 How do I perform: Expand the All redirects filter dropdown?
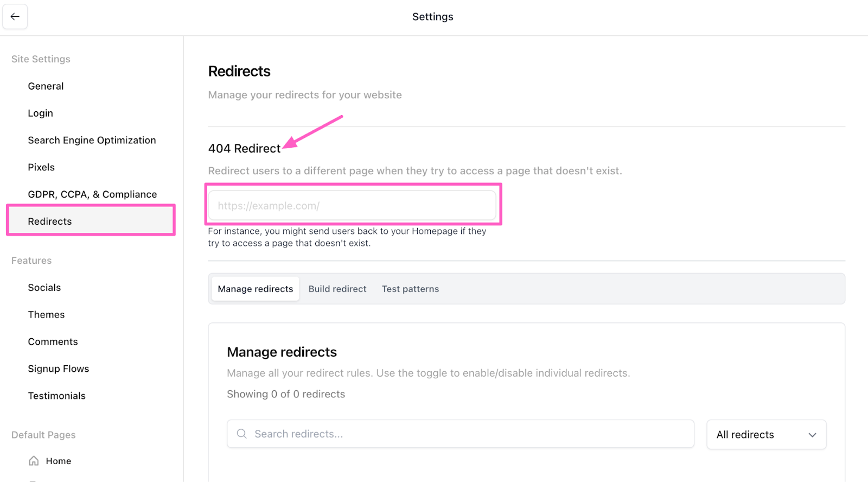[x=765, y=434]
